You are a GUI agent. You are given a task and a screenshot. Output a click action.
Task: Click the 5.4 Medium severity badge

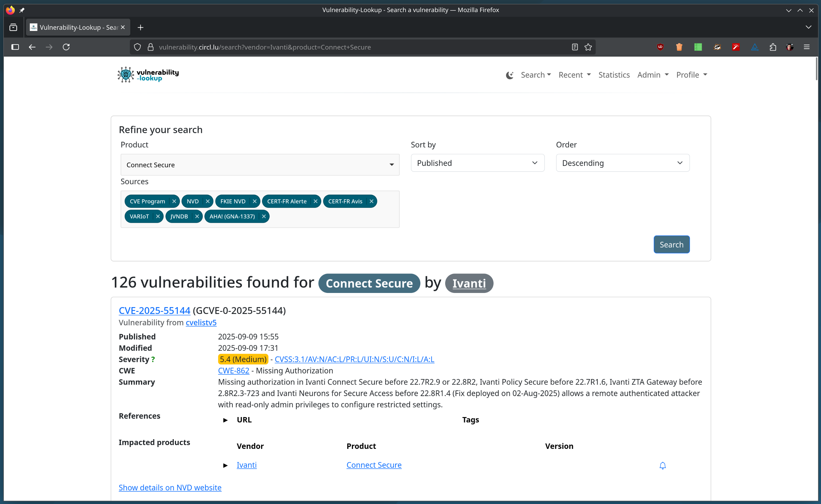(x=243, y=359)
